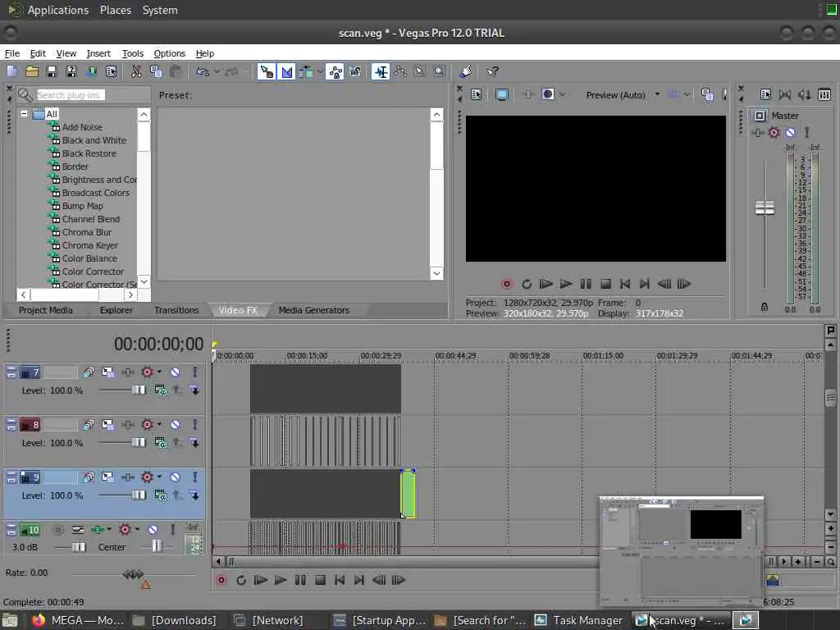Switch to the Project Media tab
The height and width of the screenshot is (630, 840).
46,310
